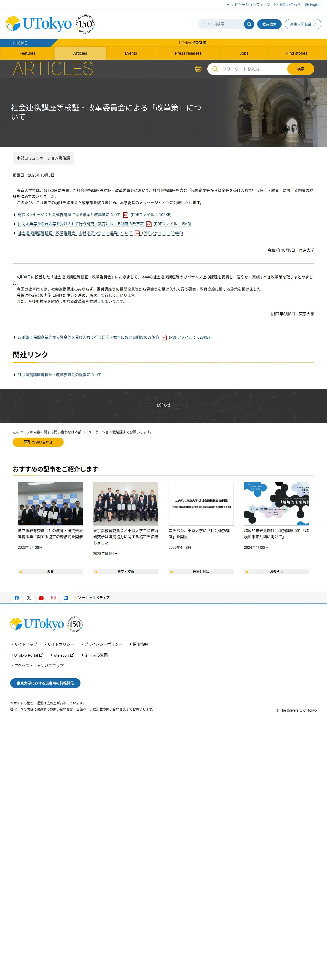Click the 科学と技術 tag label
The height and width of the screenshot is (980, 327).
pyautogui.click(x=126, y=571)
